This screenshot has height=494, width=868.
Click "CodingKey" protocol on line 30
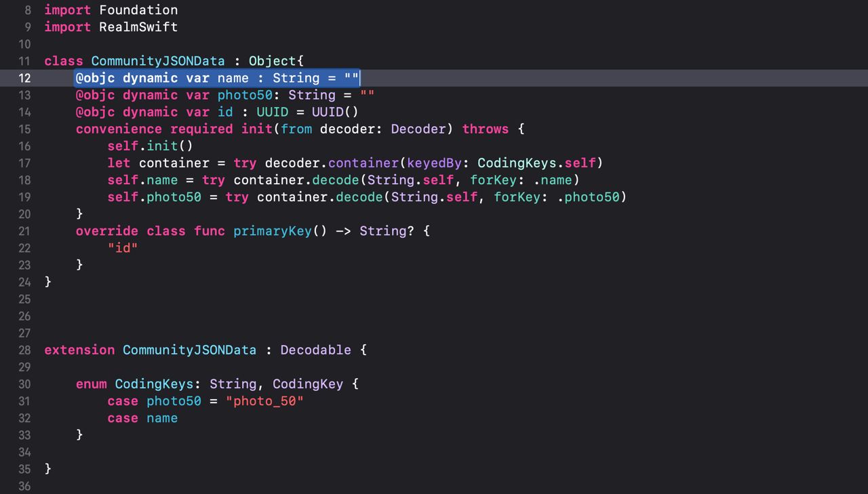(x=308, y=384)
